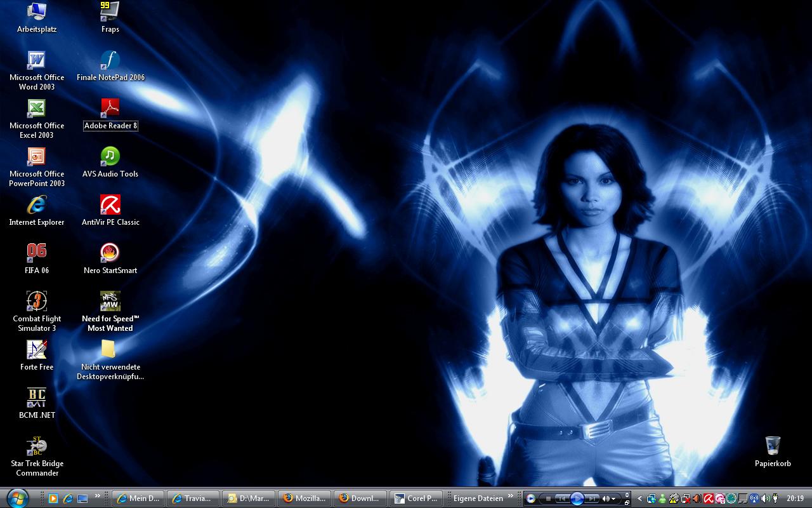The width and height of the screenshot is (812, 508).
Task: Expand the Quick Launch overflow chevron
Action: pyautogui.click(x=98, y=497)
